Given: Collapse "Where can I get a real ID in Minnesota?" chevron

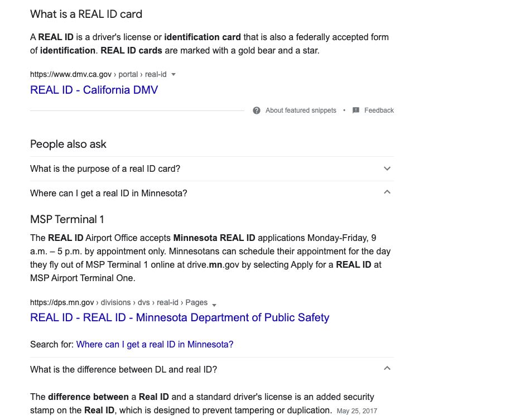Looking at the screenshot, I should (x=387, y=192).
